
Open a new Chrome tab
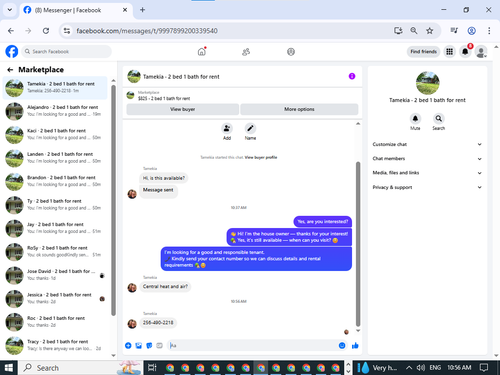(142, 10)
